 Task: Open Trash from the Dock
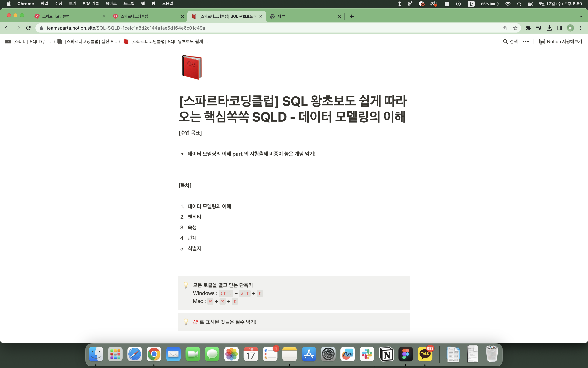point(492,354)
